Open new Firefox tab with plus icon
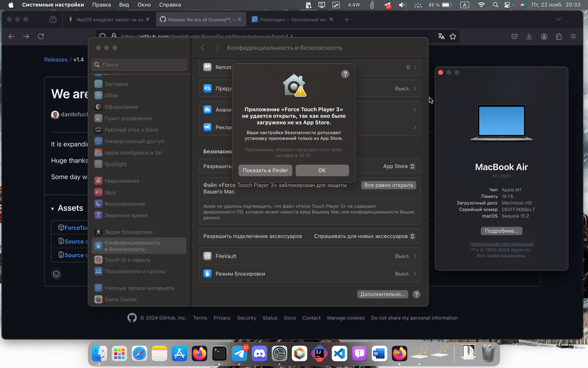The image size is (588, 368). coord(347,19)
